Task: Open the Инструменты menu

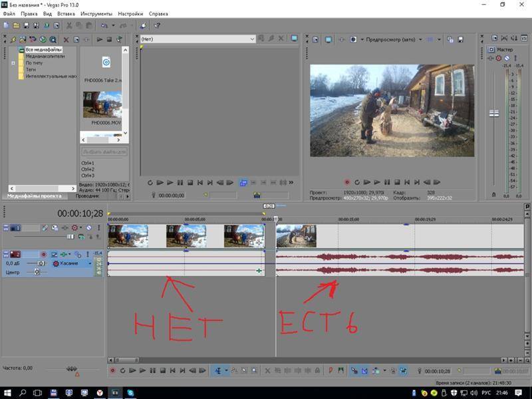Action: 96,14
